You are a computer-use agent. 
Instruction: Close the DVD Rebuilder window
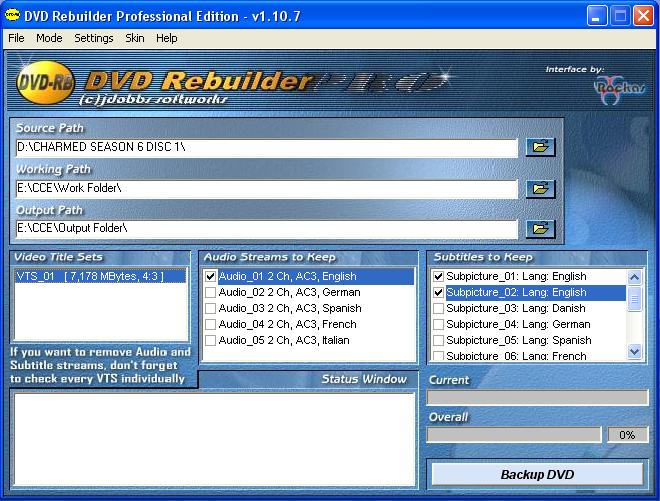[x=644, y=16]
